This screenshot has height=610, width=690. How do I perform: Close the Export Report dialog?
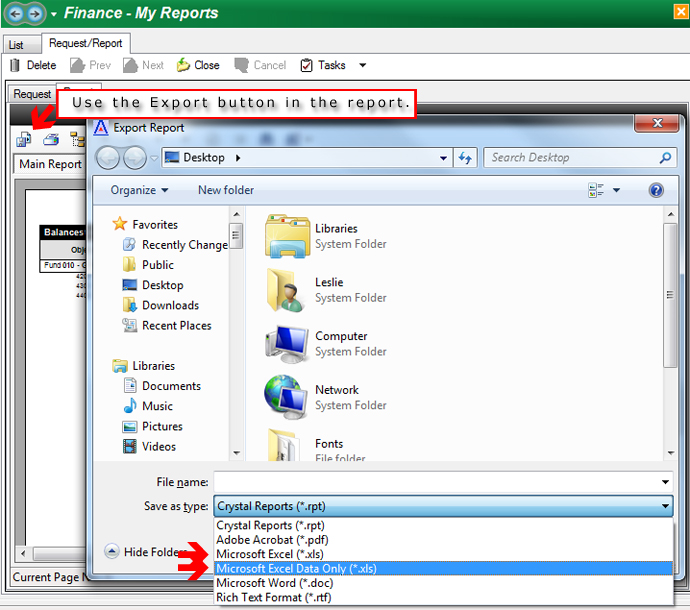click(x=657, y=123)
